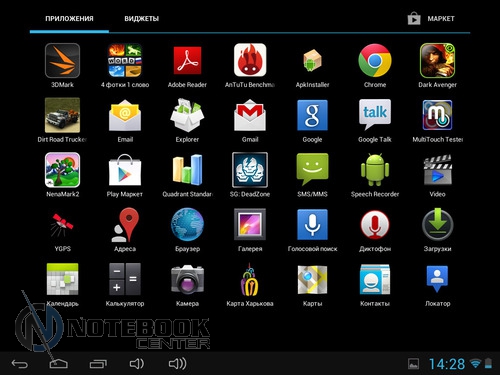Tap the volume down speaker icon

137,364
